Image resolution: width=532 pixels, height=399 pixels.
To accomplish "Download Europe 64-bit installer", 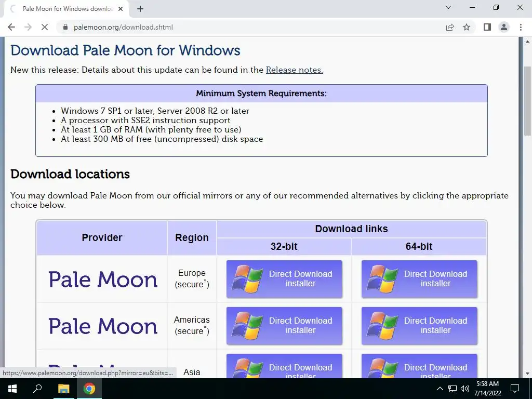I will [x=419, y=279].
